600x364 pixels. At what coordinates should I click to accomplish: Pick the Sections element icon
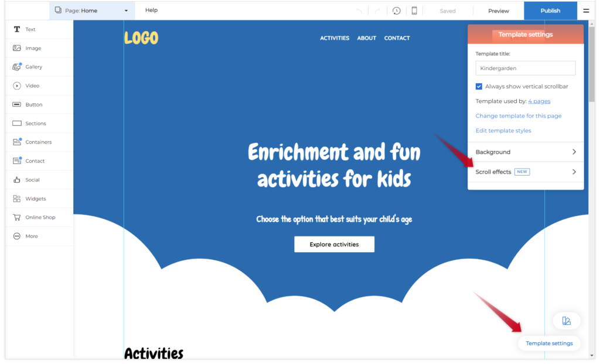[x=16, y=123]
